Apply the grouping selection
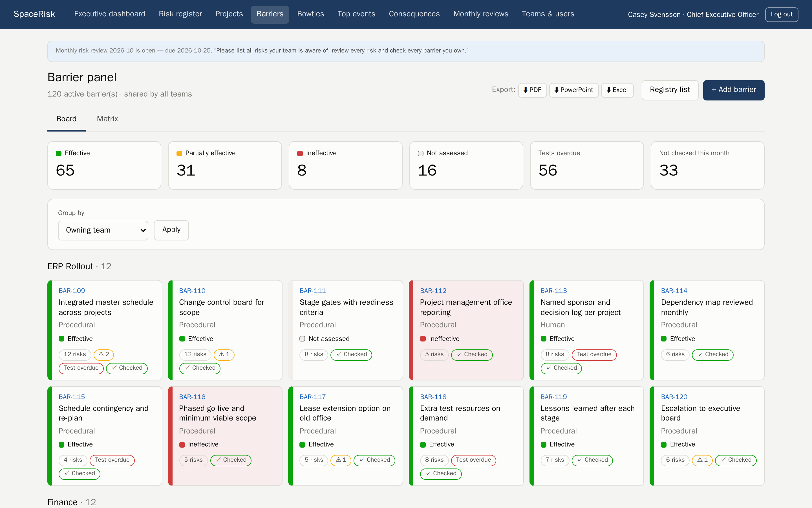The image size is (812, 508). (x=171, y=230)
